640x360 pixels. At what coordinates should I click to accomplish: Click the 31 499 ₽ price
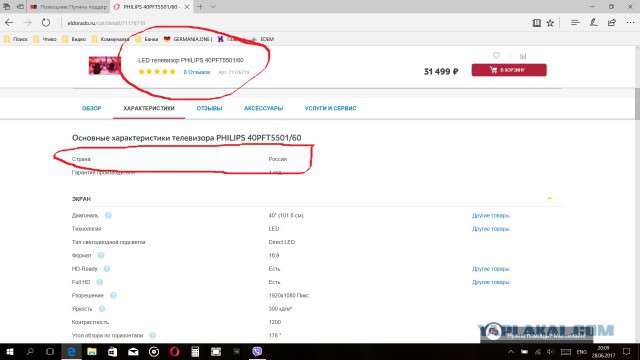pos(441,71)
